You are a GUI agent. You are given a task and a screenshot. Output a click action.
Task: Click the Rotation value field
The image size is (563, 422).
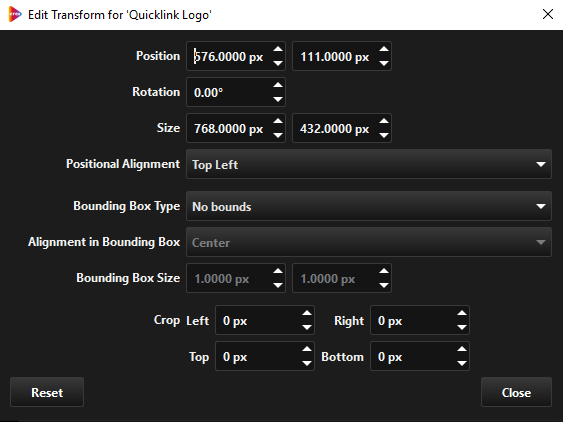pos(229,92)
